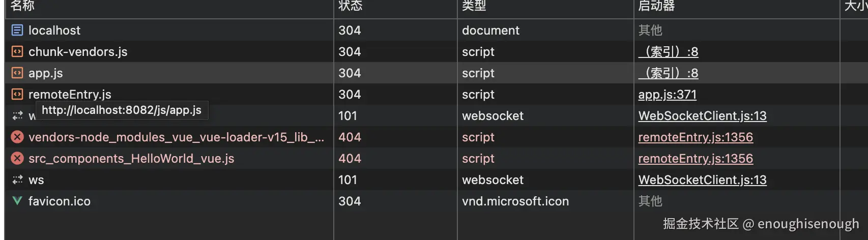Sort by the 启动器 column header
The height and width of the screenshot is (240, 868).
pyautogui.click(x=656, y=6)
